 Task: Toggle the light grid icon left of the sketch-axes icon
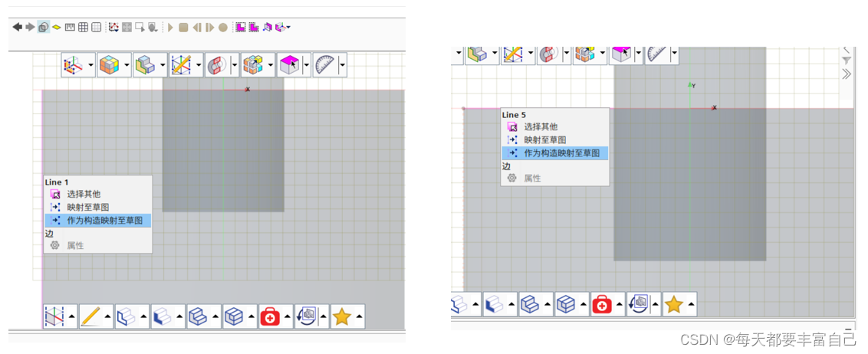click(97, 27)
